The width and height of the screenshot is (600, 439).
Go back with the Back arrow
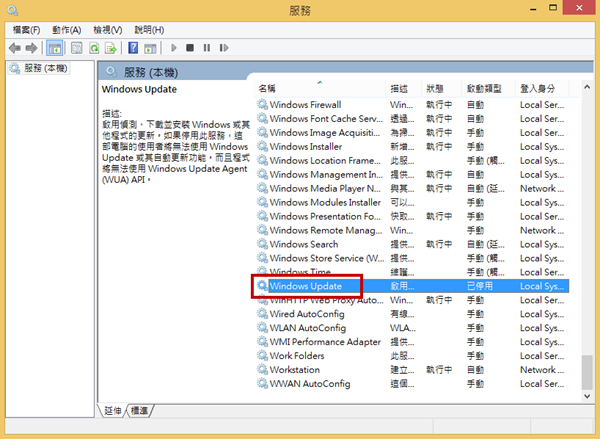click(x=15, y=48)
